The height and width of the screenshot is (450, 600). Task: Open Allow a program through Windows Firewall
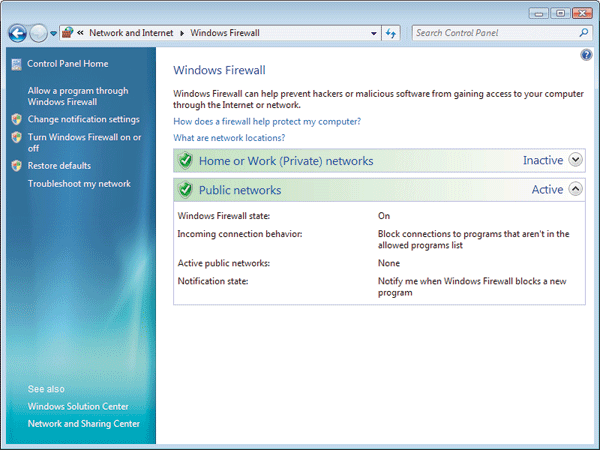(78, 96)
